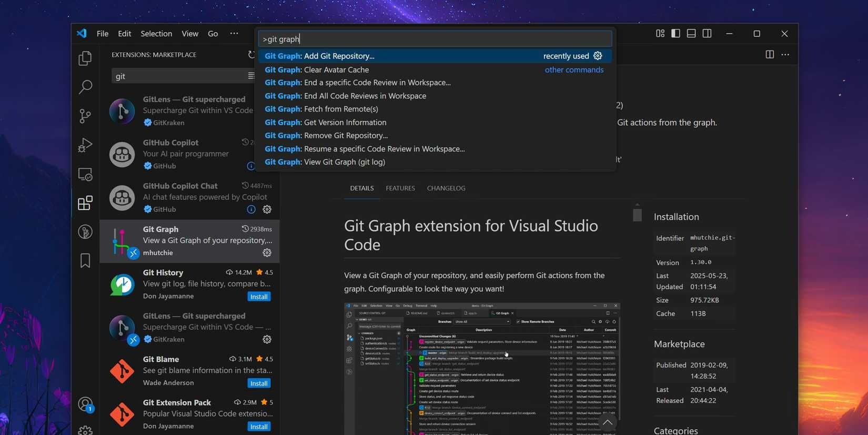
Task: Install the Git Blame extension
Action: (259, 383)
